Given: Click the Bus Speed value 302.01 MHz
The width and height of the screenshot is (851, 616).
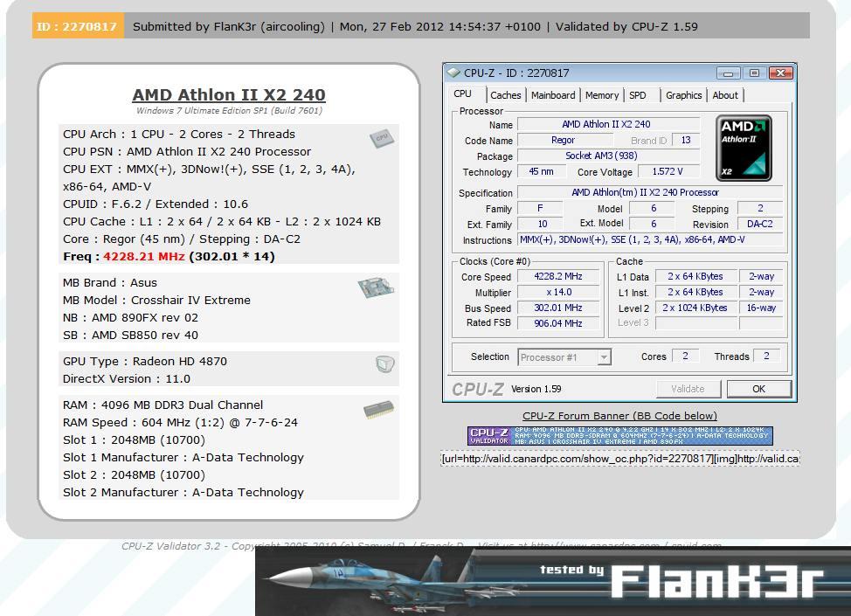Looking at the screenshot, I should (x=558, y=308).
